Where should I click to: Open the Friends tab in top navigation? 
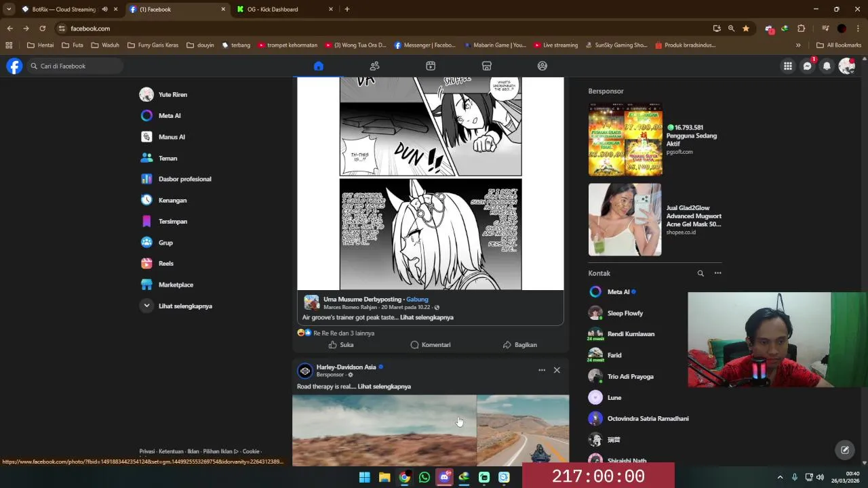coord(374,66)
